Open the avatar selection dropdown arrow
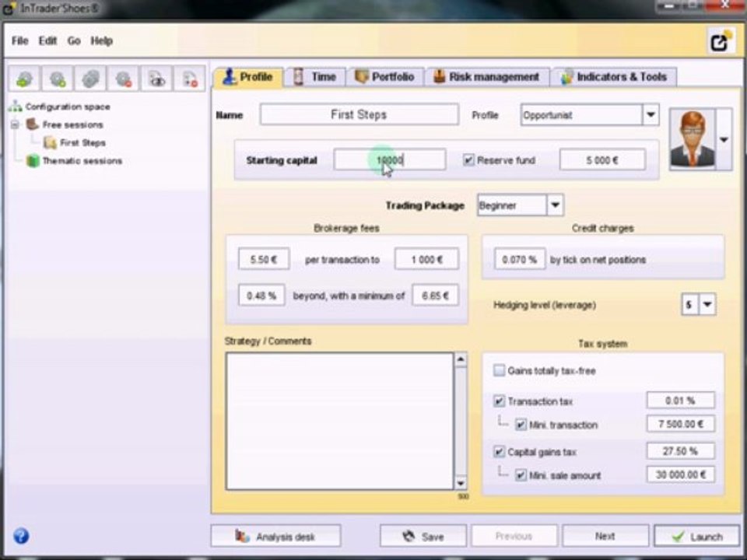This screenshot has width=747, height=560. (x=724, y=139)
